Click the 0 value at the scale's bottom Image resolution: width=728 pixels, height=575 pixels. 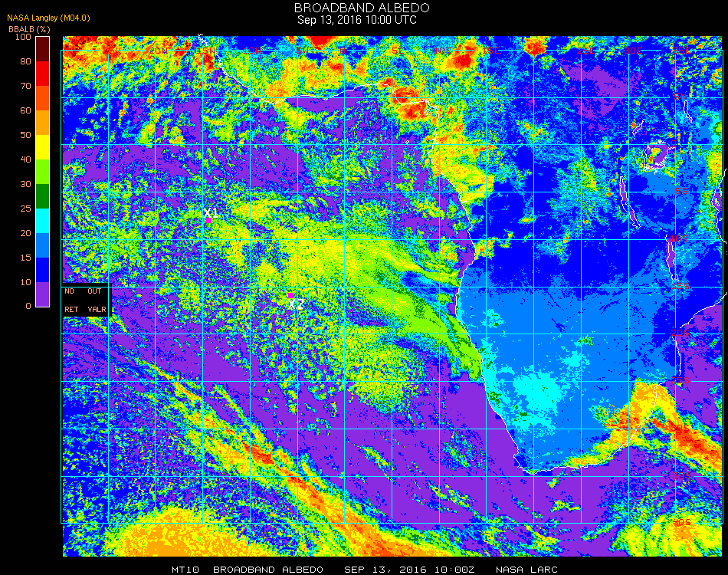click(28, 306)
